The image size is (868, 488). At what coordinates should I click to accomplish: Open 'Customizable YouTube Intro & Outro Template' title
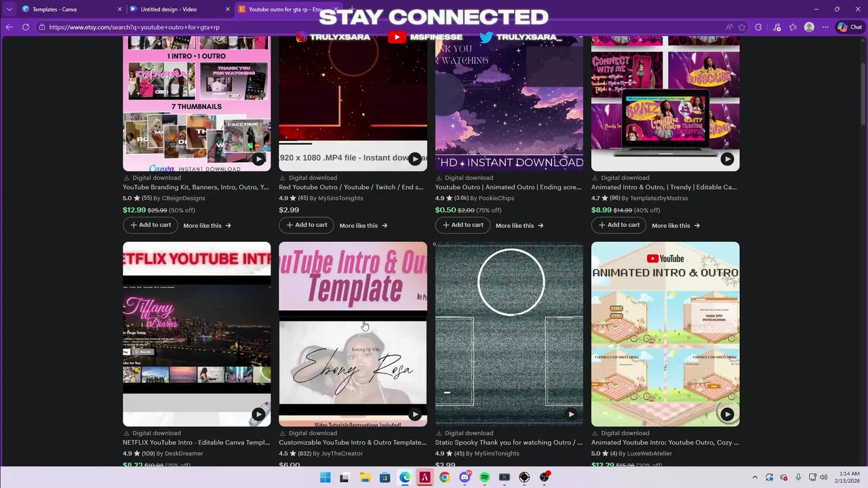(353, 443)
